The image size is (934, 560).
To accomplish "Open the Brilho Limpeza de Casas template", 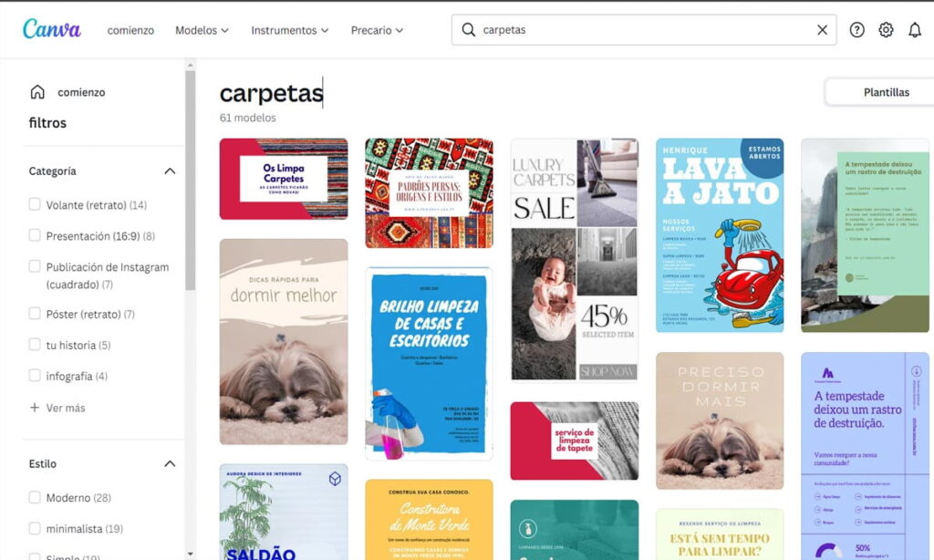I will pyautogui.click(x=429, y=363).
